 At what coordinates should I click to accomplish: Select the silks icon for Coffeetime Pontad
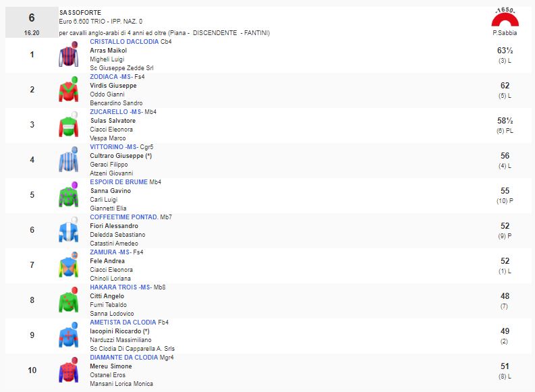coord(69,231)
